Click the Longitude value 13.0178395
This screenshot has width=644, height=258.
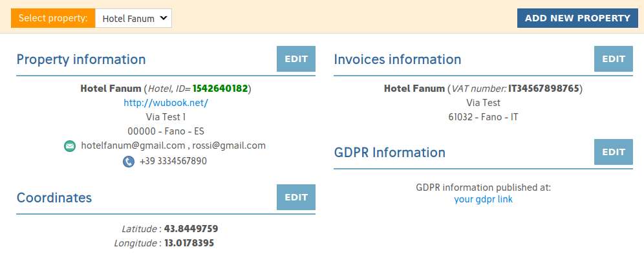click(x=189, y=243)
